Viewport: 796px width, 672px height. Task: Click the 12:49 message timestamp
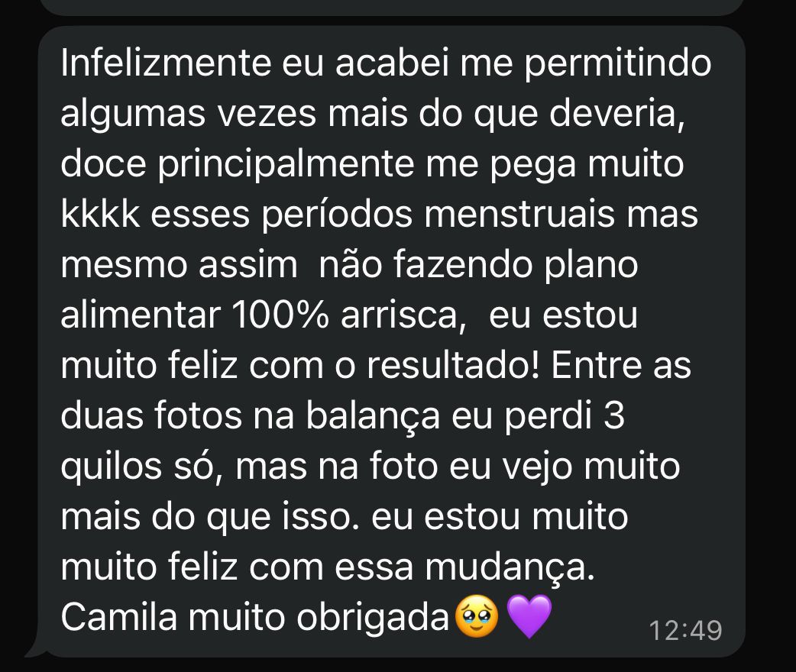(x=685, y=631)
